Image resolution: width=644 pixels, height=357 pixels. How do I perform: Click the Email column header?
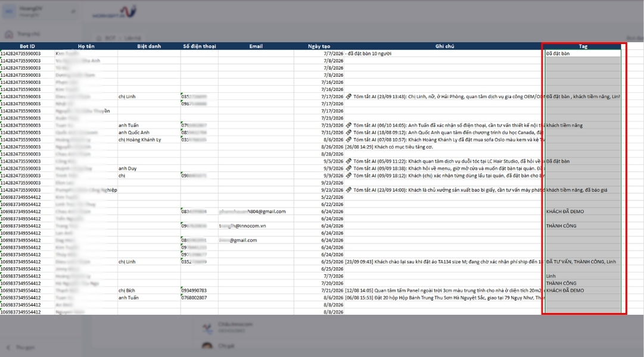pyautogui.click(x=256, y=46)
